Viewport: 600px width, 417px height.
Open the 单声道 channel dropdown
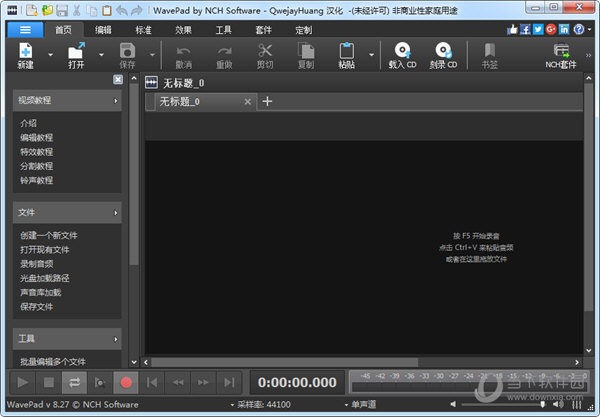pos(360,404)
